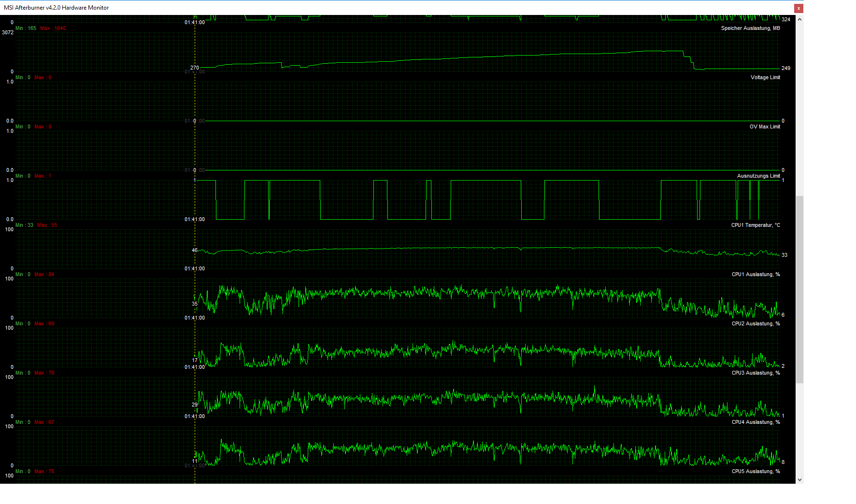Click the MSI Afterburner Hardware Monitor title

tap(57, 8)
